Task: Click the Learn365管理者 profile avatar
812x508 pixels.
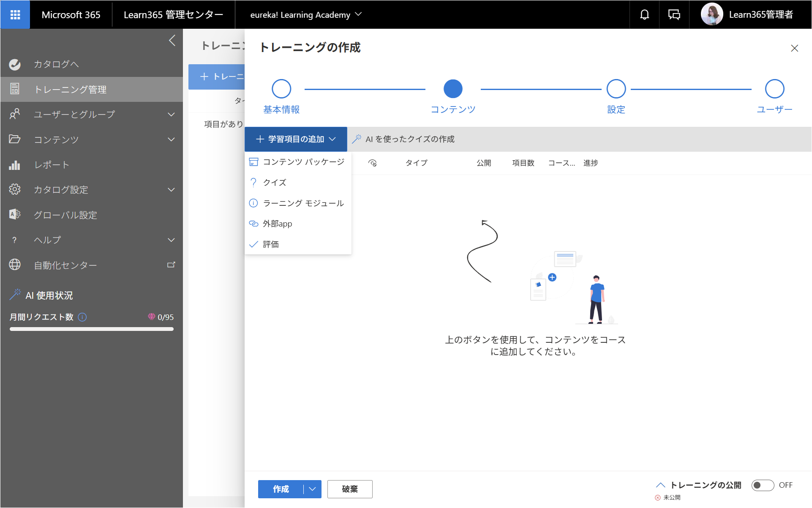Action: tap(711, 14)
